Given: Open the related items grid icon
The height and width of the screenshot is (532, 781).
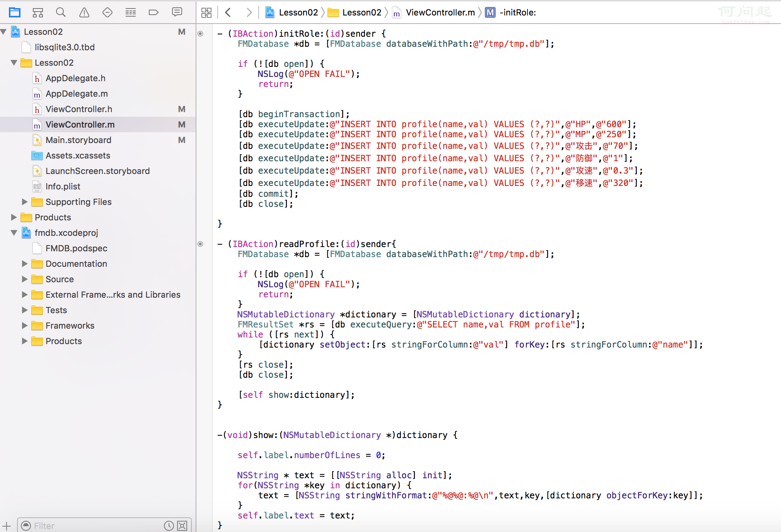Looking at the screenshot, I should (x=206, y=12).
